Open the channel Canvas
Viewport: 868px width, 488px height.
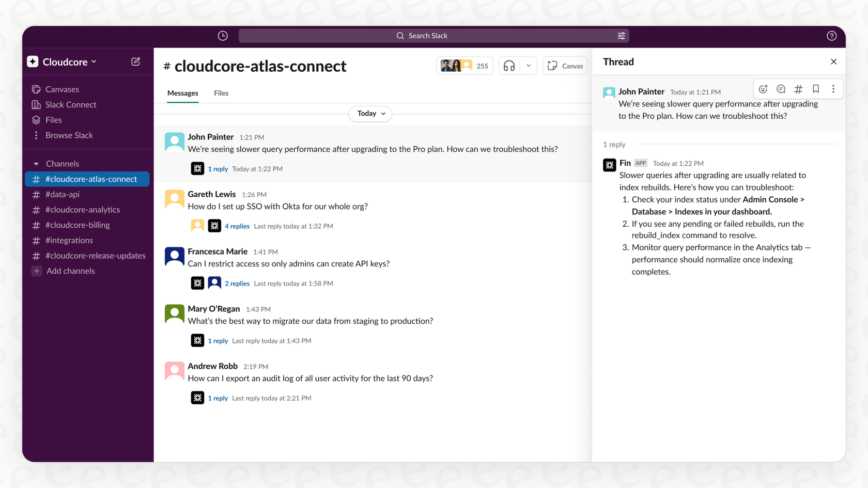(x=565, y=66)
